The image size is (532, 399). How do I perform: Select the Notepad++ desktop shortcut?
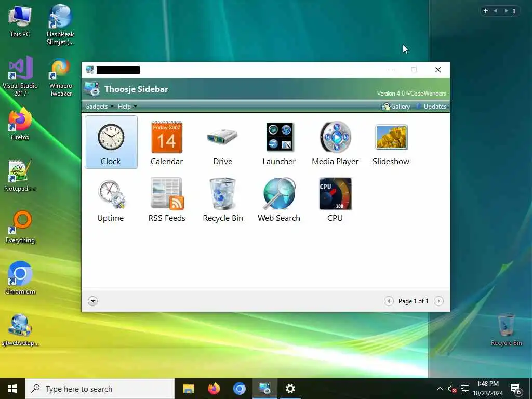(20, 176)
